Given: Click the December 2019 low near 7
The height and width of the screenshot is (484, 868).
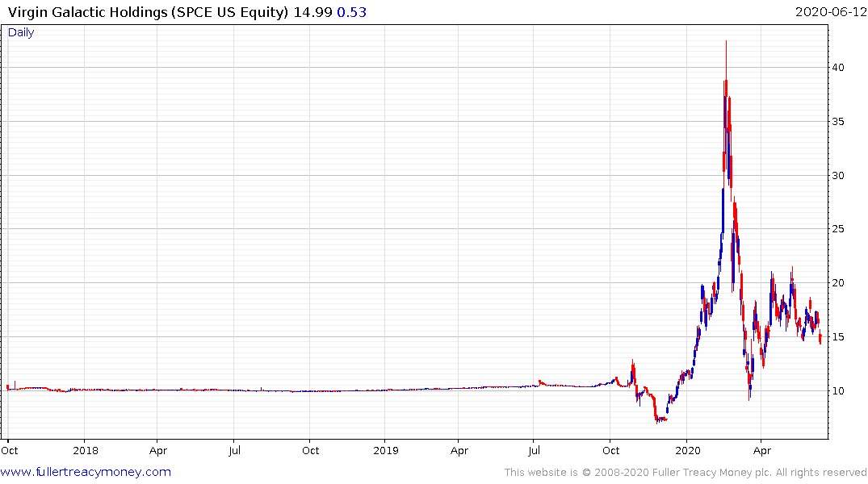Looking at the screenshot, I should (x=657, y=421).
